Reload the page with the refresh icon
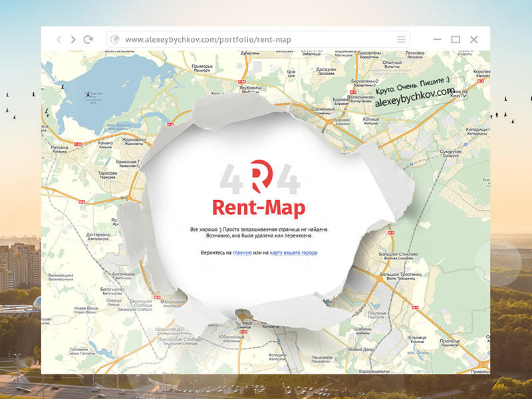 [88, 40]
